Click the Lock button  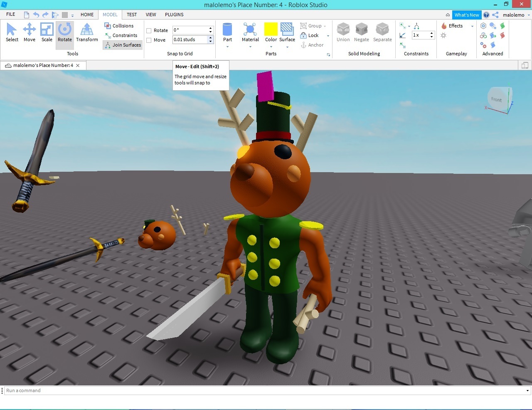click(x=310, y=35)
